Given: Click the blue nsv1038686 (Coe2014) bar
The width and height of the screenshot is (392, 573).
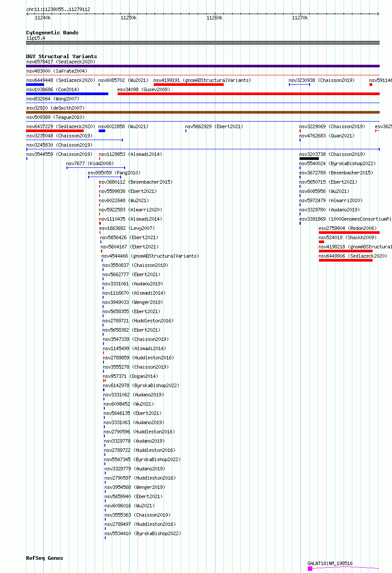Looking at the screenshot, I should tap(67, 94).
